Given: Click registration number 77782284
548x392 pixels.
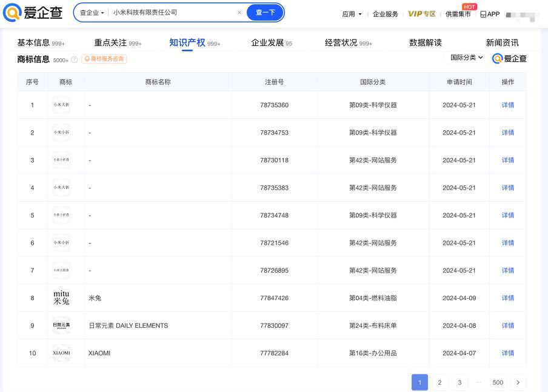Looking at the screenshot, I should pos(275,354).
